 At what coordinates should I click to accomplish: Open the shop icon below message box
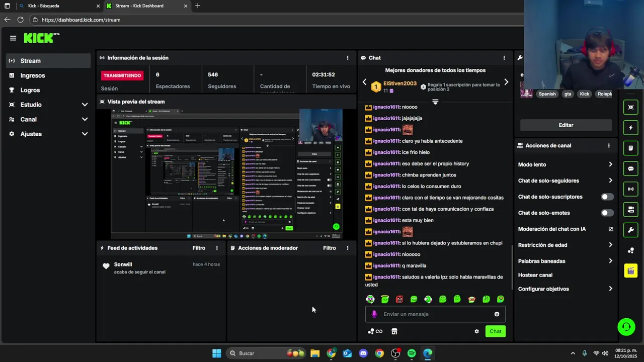tap(394, 331)
